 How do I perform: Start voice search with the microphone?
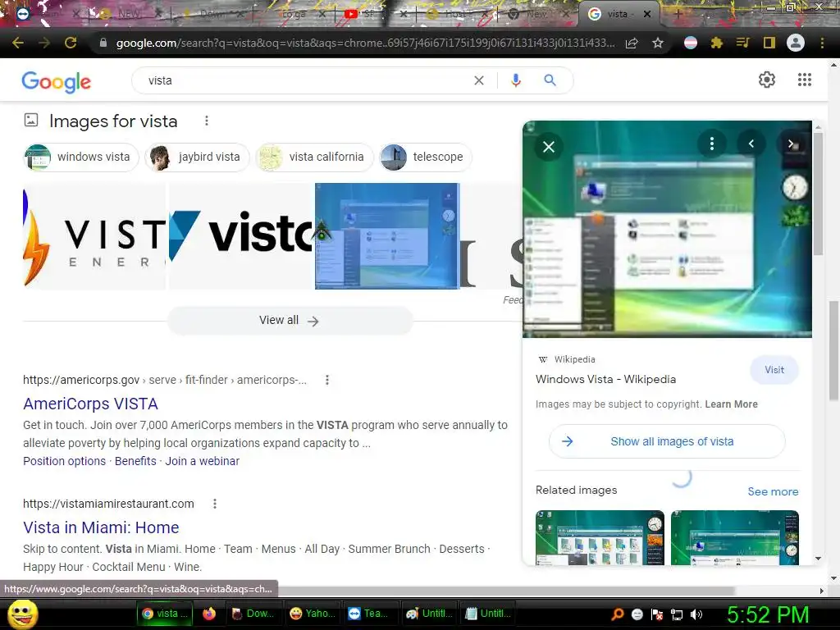click(516, 80)
